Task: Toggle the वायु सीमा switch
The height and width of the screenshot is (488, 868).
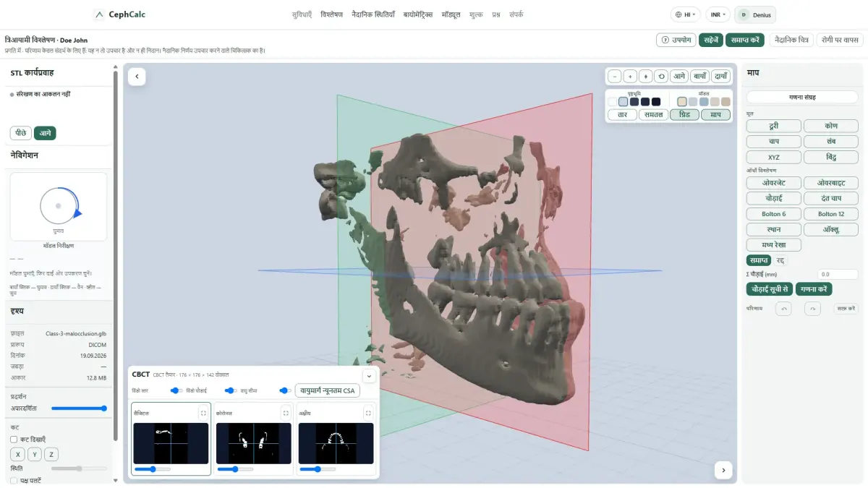Action: 285,390
